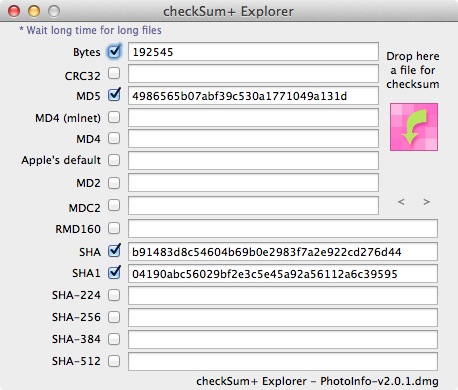This screenshot has height=390, width=458.
Task: Click the 'Drop here a file for checksum' text
Action: tap(413, 70)
